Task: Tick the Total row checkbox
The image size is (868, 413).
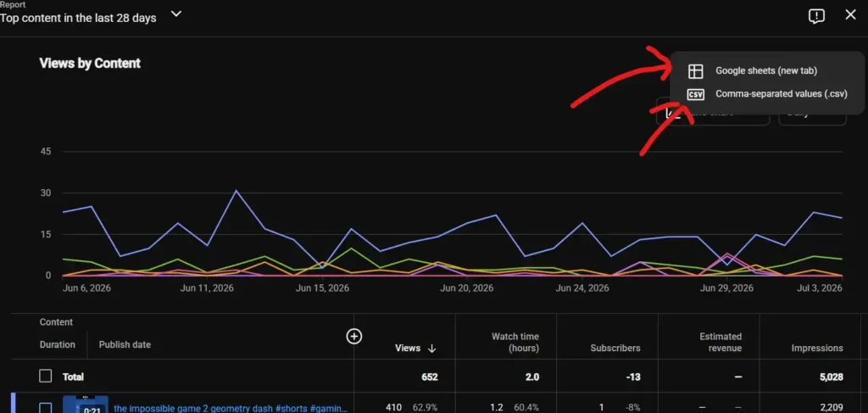Action: [x=46, y=376]
